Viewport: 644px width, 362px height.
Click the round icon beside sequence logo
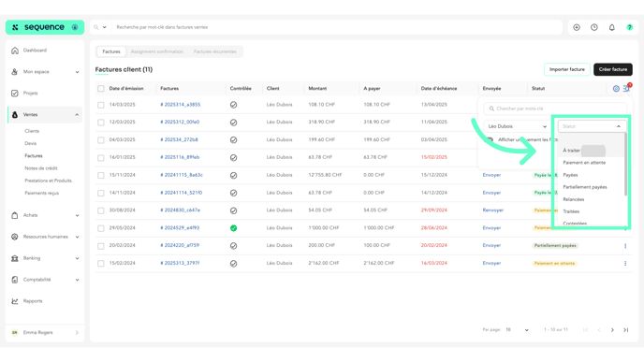click(75, 27)
